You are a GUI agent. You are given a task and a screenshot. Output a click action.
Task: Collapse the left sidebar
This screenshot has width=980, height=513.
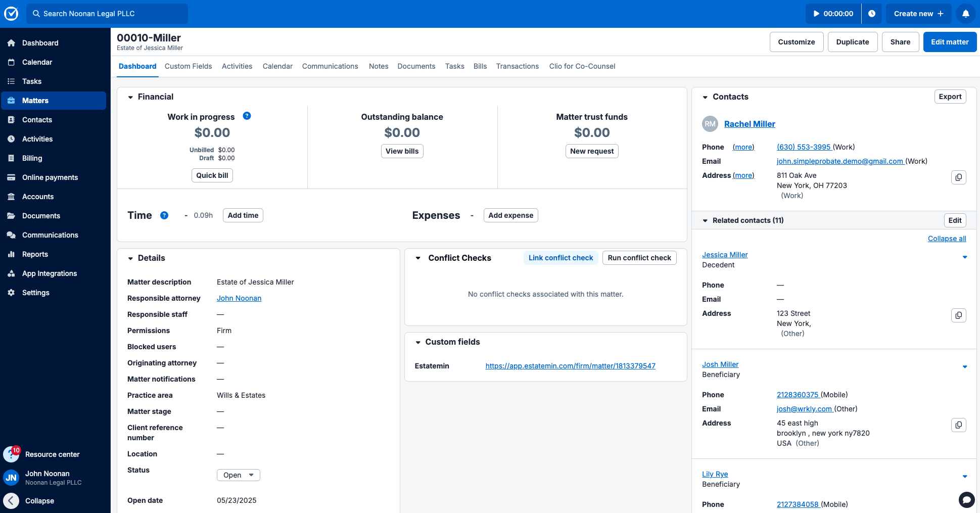coord(12,501)
